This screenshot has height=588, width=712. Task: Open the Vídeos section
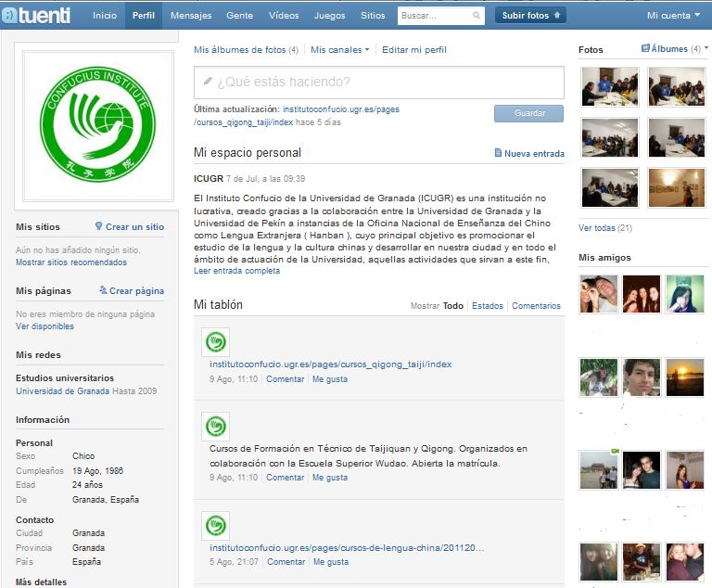tap(284, 15)
